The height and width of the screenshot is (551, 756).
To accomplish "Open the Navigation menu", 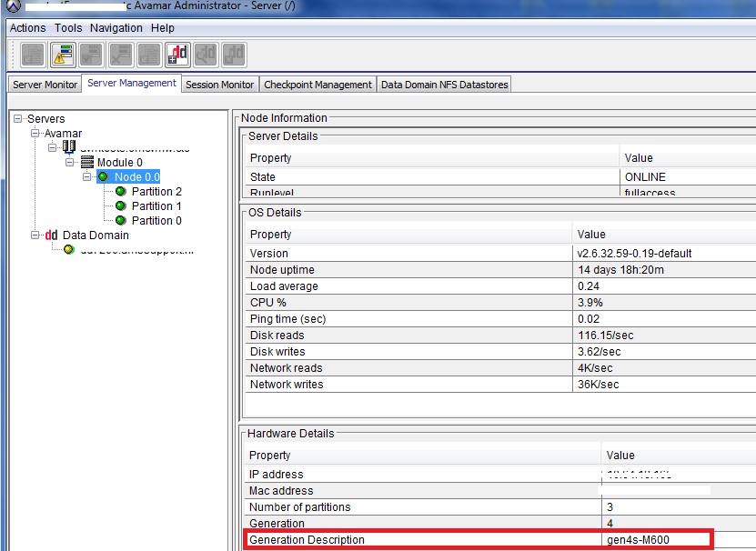I will (116, 28).
